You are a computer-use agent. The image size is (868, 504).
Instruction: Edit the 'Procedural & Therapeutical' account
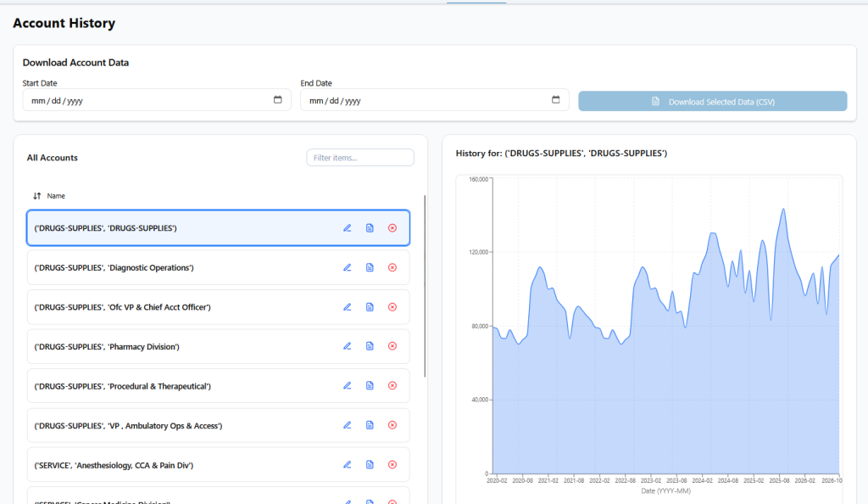(347, 385)
